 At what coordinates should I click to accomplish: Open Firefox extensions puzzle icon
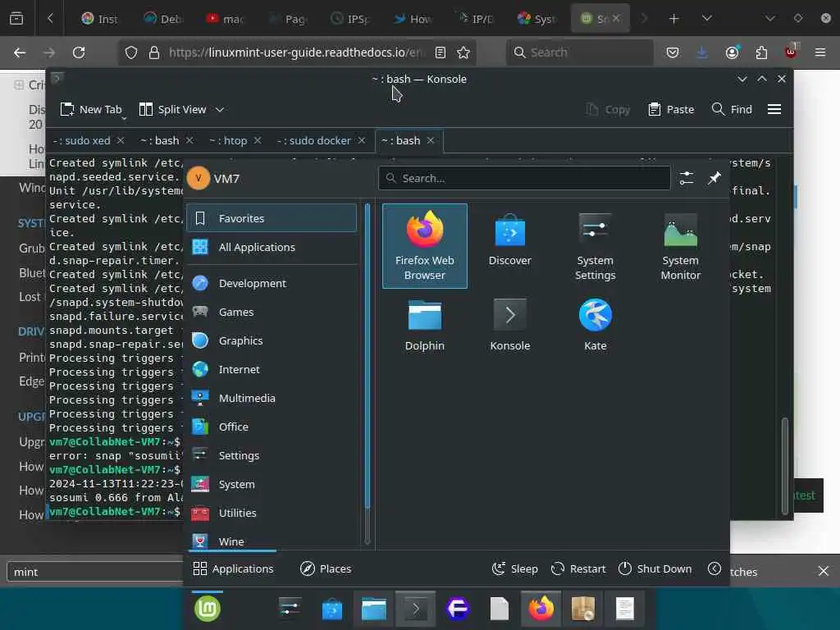(761, 52)
